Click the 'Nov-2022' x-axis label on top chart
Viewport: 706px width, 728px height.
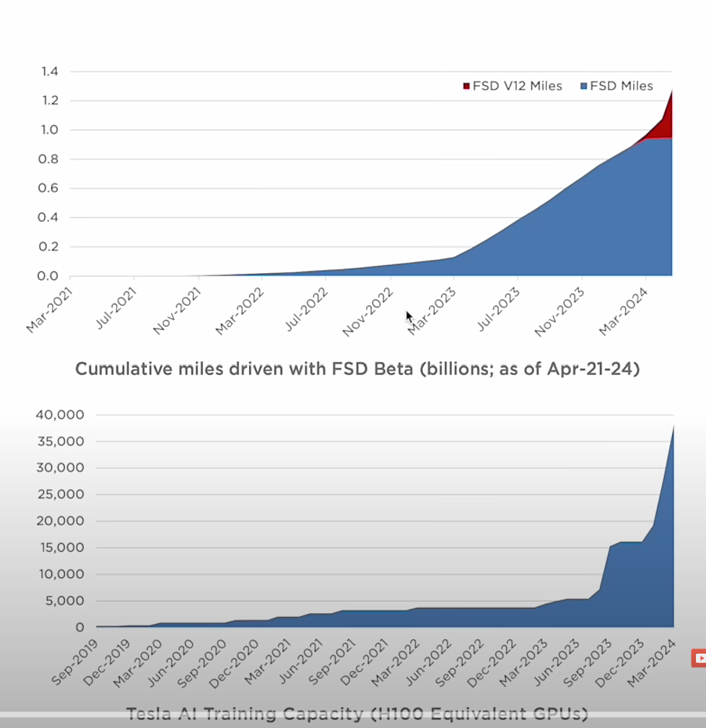pyautogui.click(x=368, y=311)
